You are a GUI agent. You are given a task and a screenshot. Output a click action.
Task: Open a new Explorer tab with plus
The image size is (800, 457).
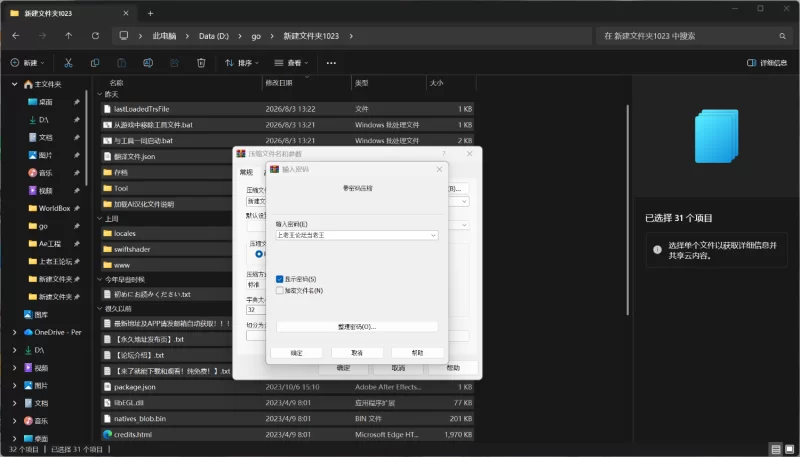point(150,13)
